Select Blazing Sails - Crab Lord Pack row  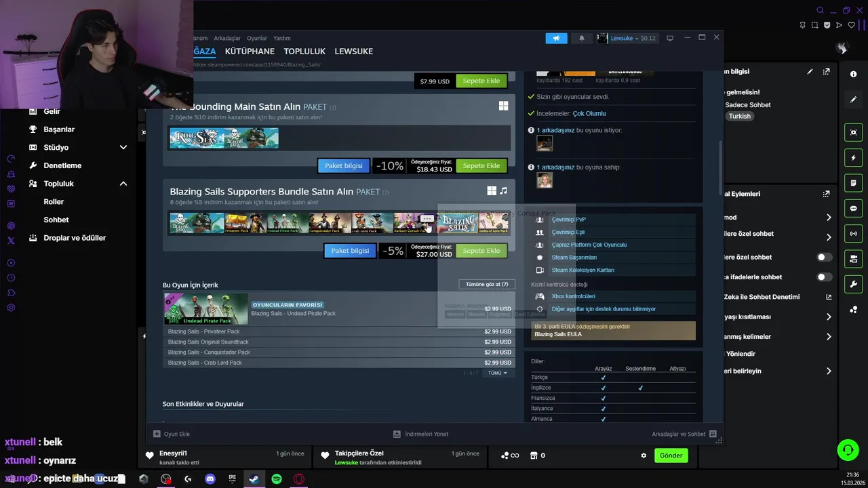coord(339,363)
